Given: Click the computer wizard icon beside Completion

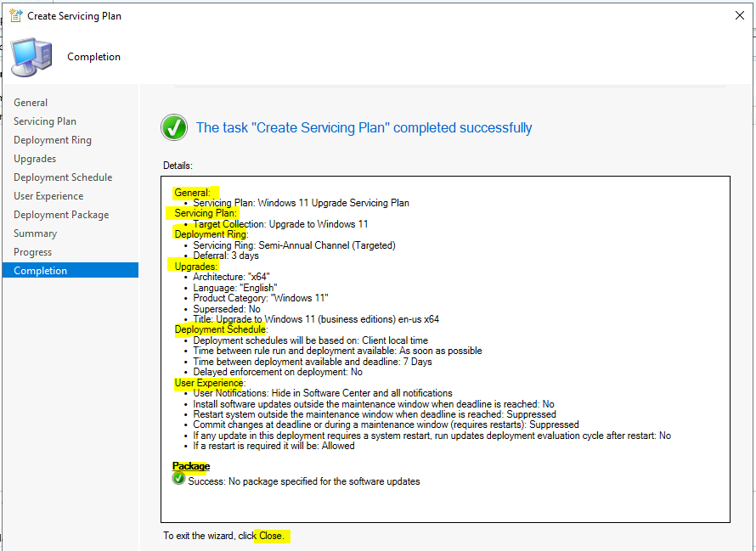Looking at the screenshot, I should [31, 58].
